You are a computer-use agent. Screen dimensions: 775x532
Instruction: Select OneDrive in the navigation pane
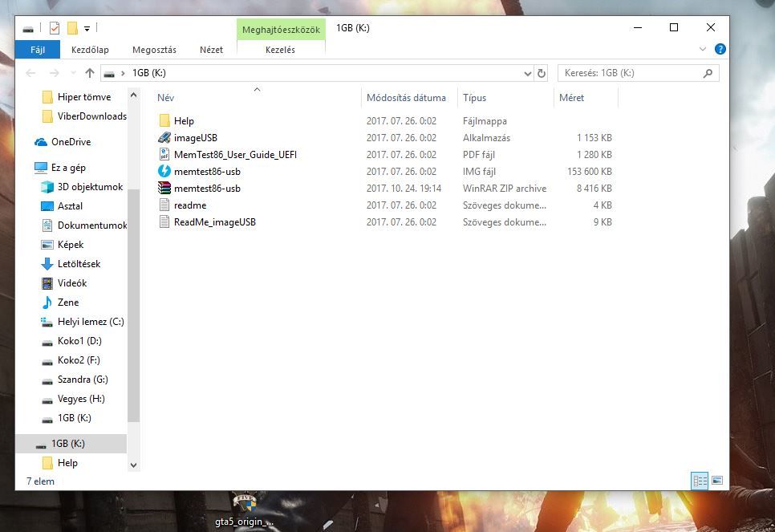pyautogui.click(x=71, y=142)
